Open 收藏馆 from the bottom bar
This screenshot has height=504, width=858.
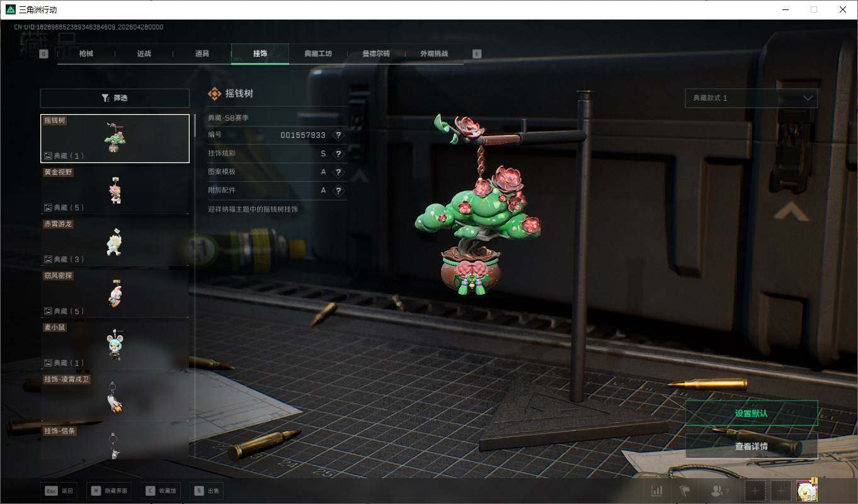[x=160, y=490]
